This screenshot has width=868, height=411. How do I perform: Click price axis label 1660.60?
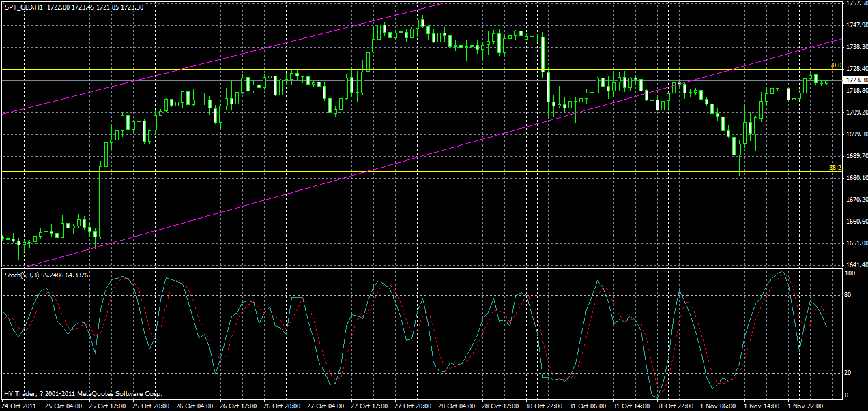[857, 222]
